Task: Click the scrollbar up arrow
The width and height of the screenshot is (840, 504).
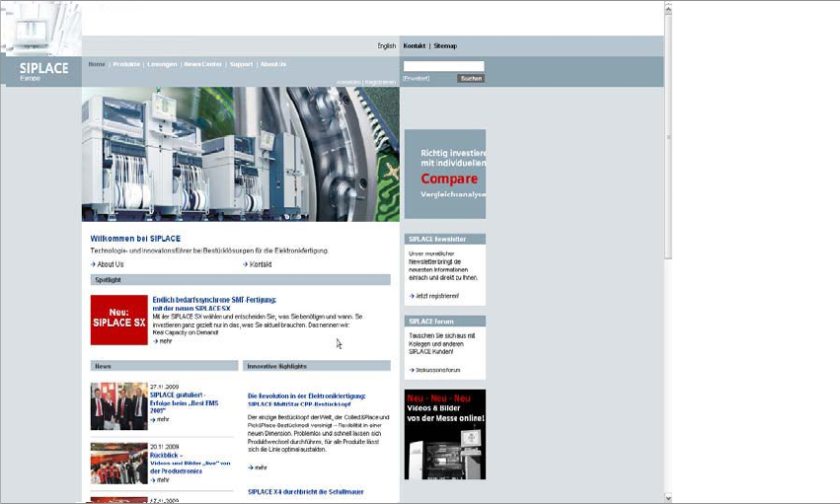Action: [668, 9]
